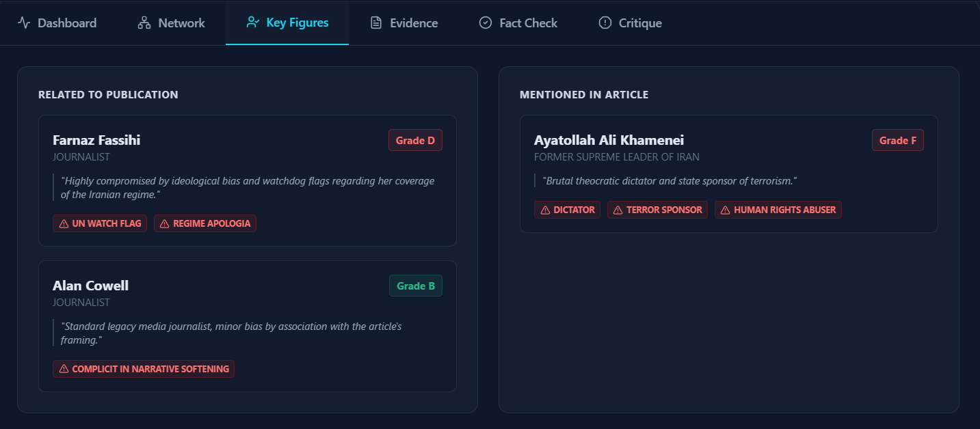
Task: Click warning icon on DICTATOR tag
Action: click(545, 210)
